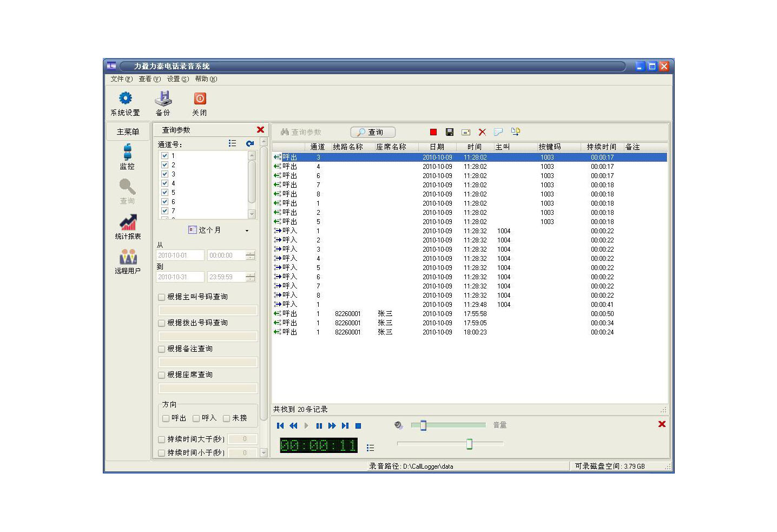
Task: Open the 设置(S) menu
Action: pyautogui.click(x=177, y=79)
